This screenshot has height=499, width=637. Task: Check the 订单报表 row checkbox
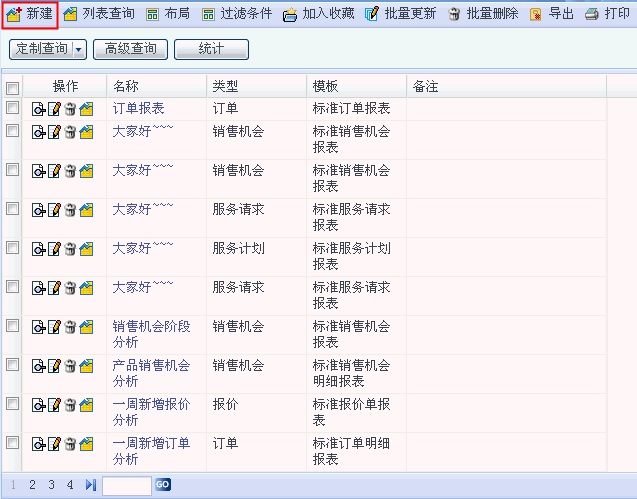pyautogui.click(x=13, y=108)
